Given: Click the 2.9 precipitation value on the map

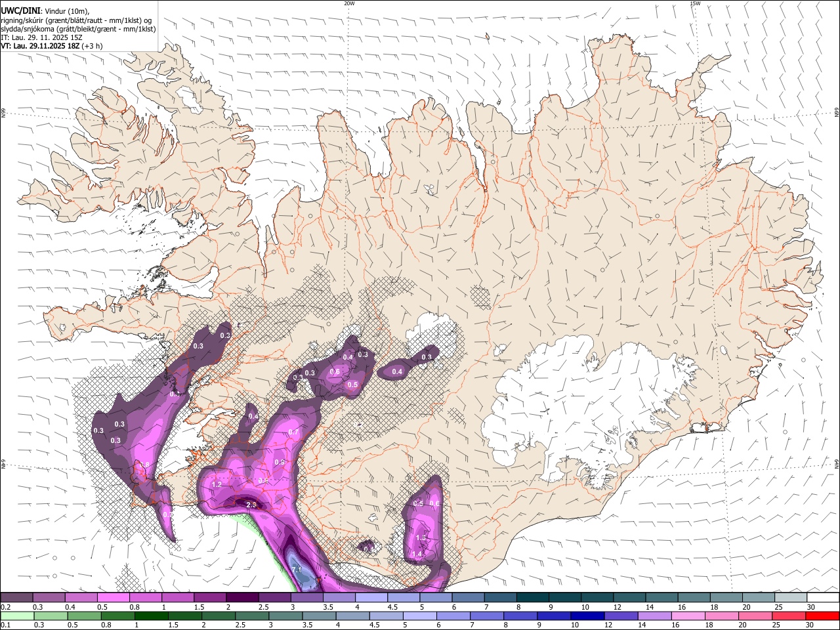Looking at the screenshot, I should coord(251,505).
